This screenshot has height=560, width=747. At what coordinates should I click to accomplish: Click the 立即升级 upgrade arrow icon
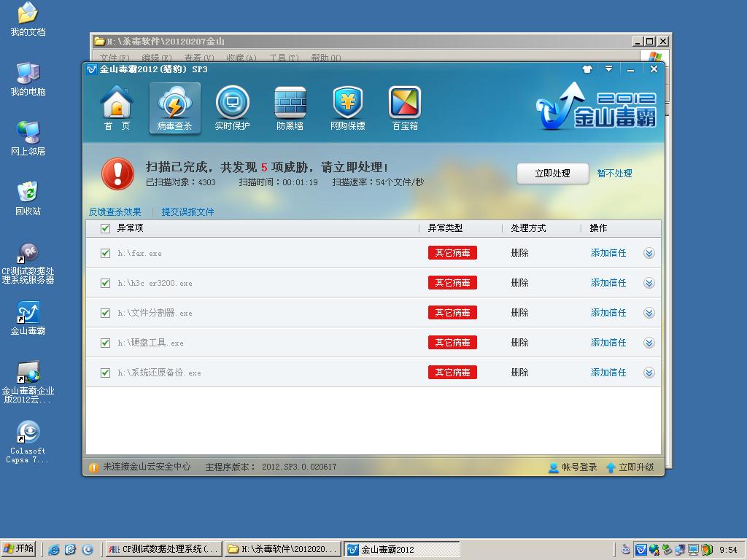[611, 467]
